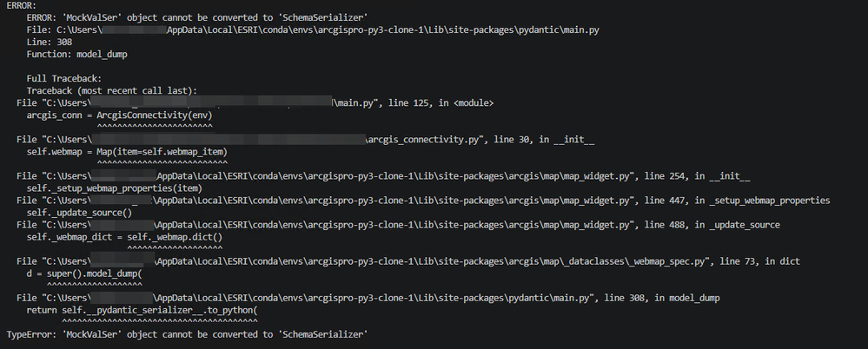
Task: Open pydantic main.py line 308 traceback link
Action: [368, 298]
